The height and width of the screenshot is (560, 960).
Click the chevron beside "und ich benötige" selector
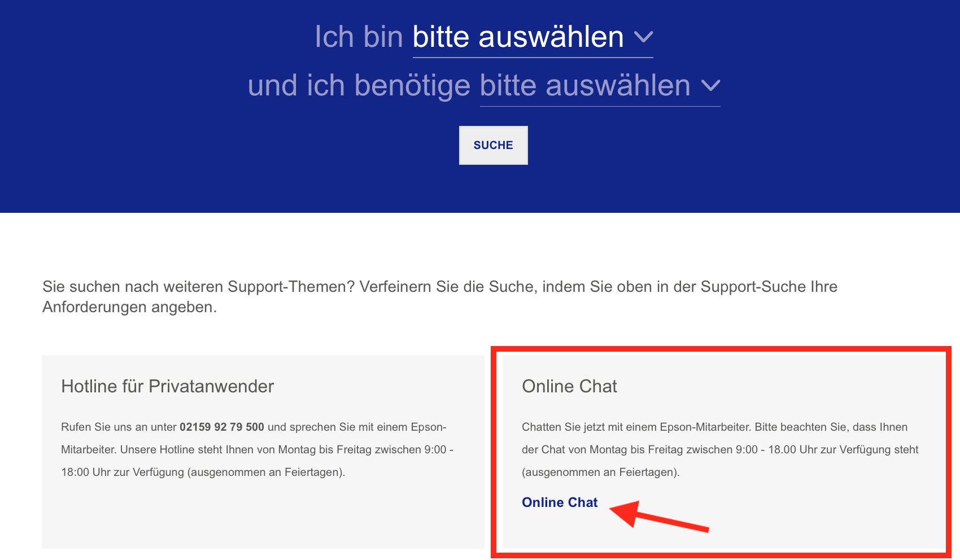(x=710, y=86)
